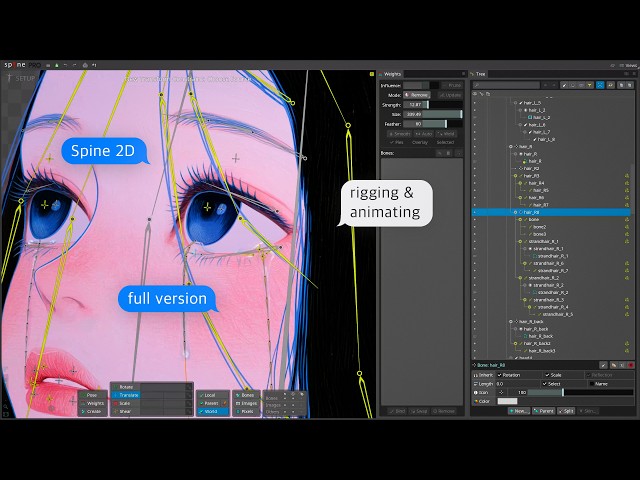Click the Parent button
Image resolution: width=640 pixels, height=480 pixels.
pyautogui.click(x=544, y=411)
